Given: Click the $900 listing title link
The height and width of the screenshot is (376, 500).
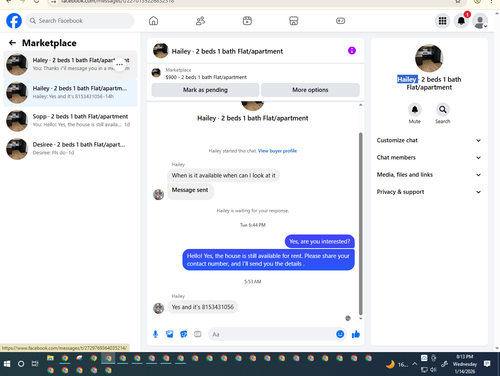Looking at the screenshot, I should click(206, 77).
